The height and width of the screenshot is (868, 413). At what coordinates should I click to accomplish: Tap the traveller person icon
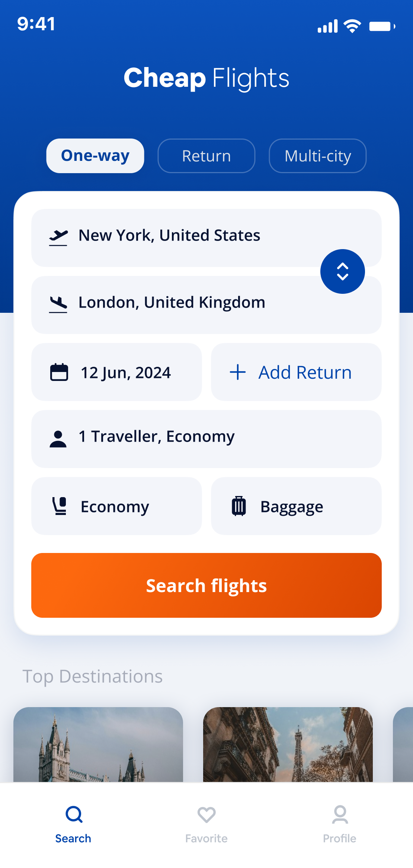tap(58, 439)
